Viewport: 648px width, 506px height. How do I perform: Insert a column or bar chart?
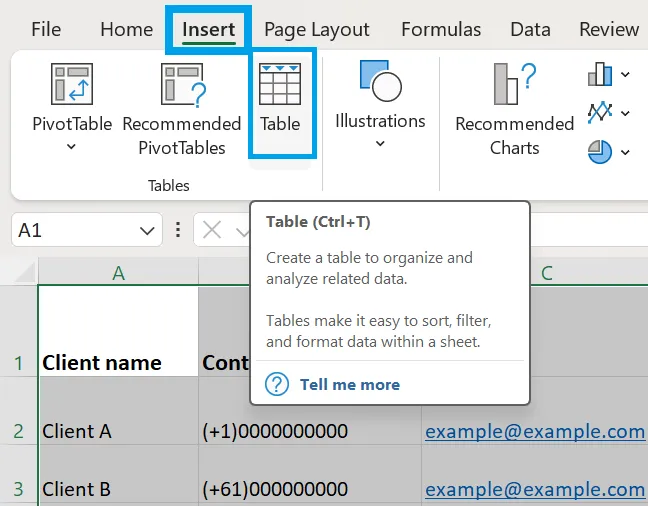pyautogui.click(x=600, y=74)
